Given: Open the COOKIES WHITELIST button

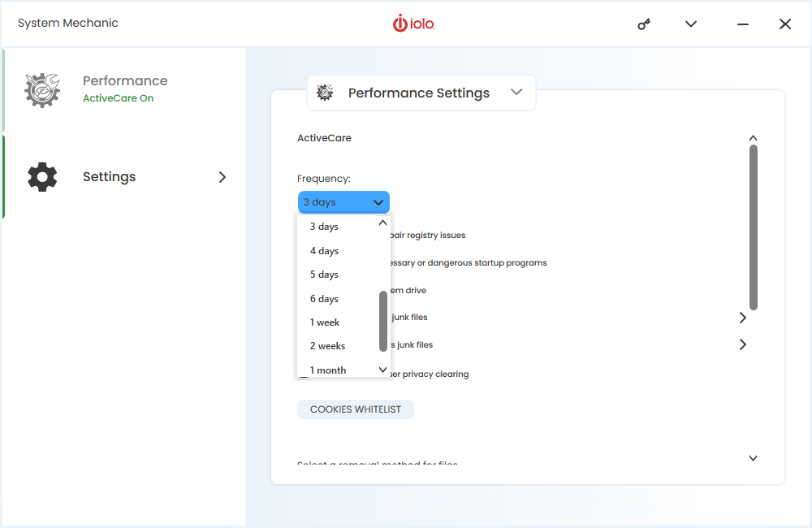Looking at the screenshot, I should [x=356, y=409].
